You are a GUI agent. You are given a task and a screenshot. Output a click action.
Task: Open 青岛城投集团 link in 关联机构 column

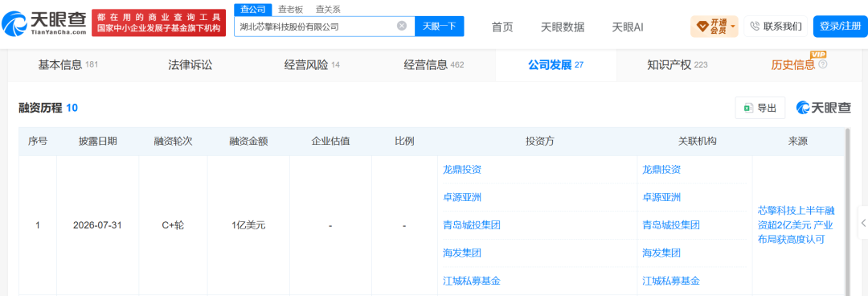[x=671, y=225]
